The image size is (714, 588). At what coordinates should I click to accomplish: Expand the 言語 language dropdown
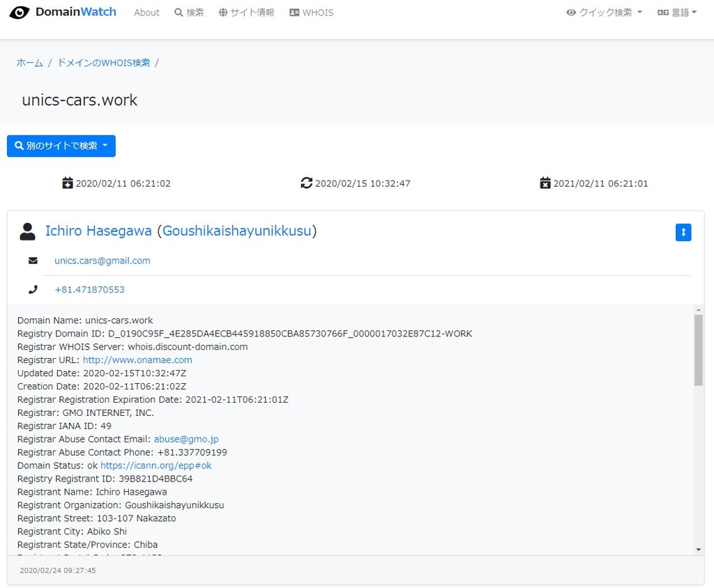point(677,13)
